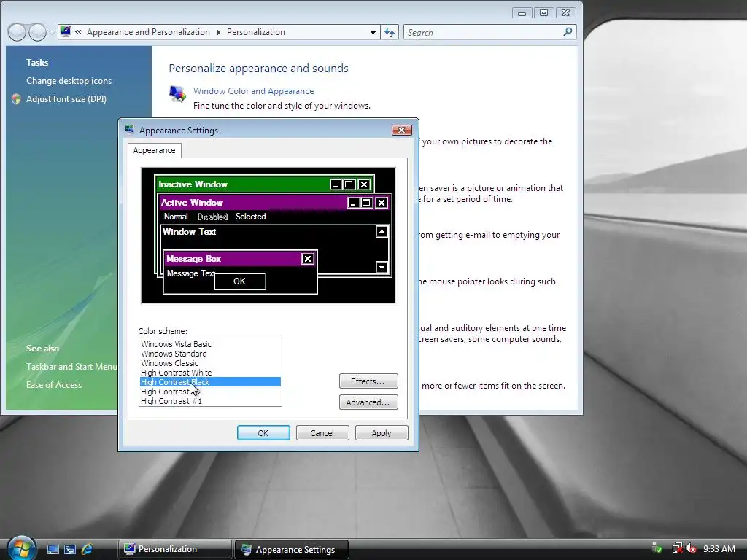Click the shield icon beside Adjust font size

tap(16, 99)
